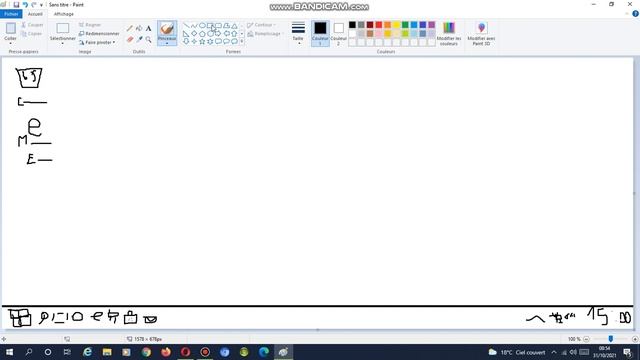Open taskbar search magnifier
This screenshot has height=360, width=640.
coord(29,352)
